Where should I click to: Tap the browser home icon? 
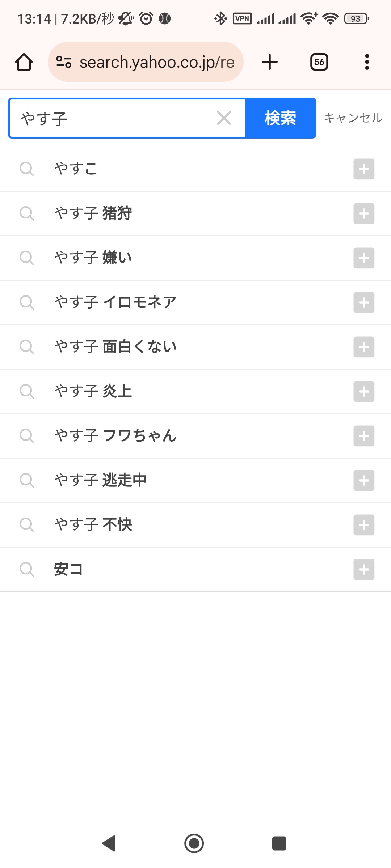tap(24, 62)
